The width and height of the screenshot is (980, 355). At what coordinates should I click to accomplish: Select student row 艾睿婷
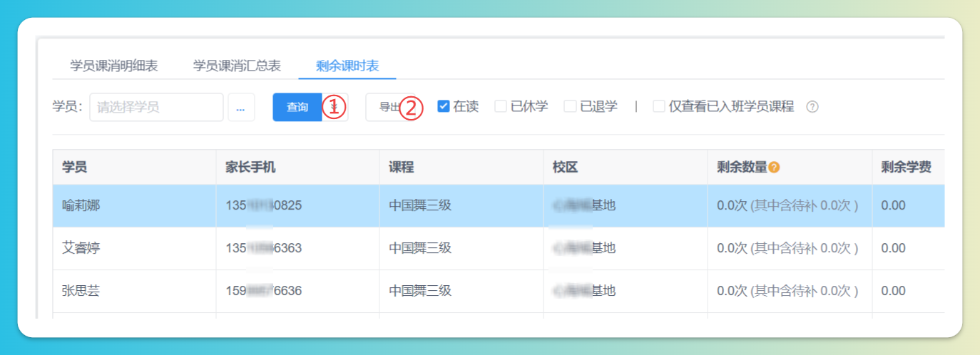[x=499, y=249]
